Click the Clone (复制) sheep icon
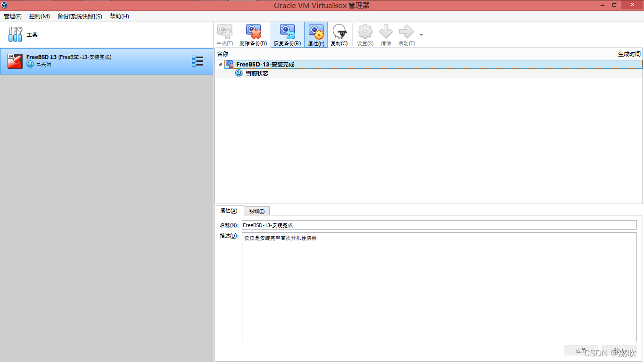644x362 pixels. (x=339, y=32)
